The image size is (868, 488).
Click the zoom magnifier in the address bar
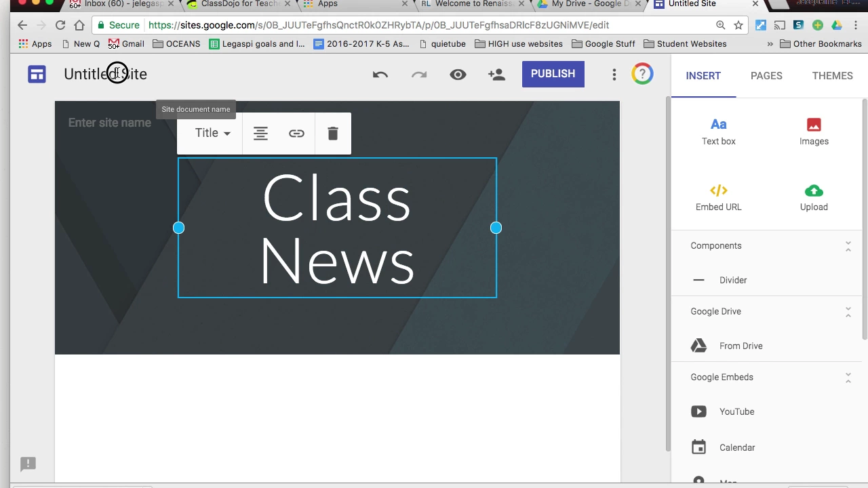[x=720, y=25]
